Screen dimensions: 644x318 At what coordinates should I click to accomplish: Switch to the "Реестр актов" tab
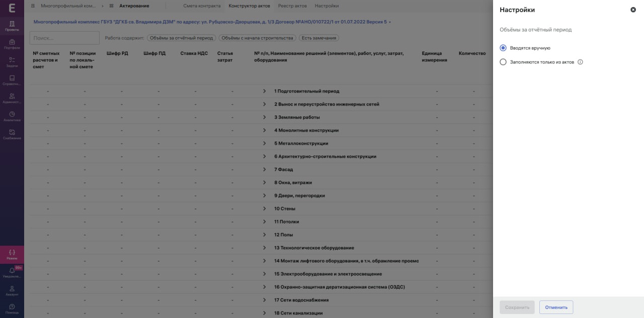click(x=293, y=6)
